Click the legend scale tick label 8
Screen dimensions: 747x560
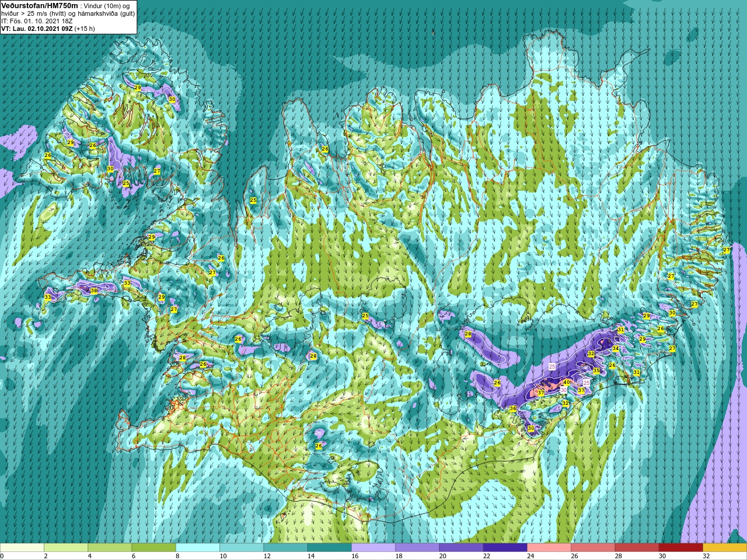coord(176,556)
